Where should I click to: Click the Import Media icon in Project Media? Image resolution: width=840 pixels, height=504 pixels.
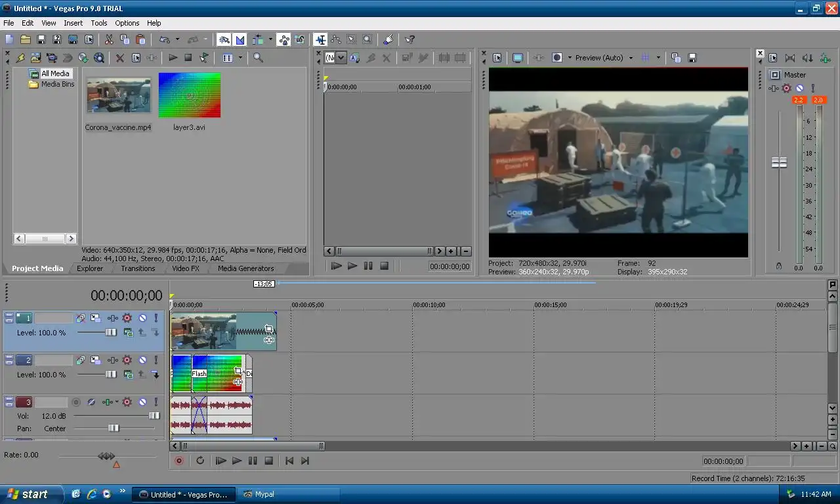click(x=35, y=58)
